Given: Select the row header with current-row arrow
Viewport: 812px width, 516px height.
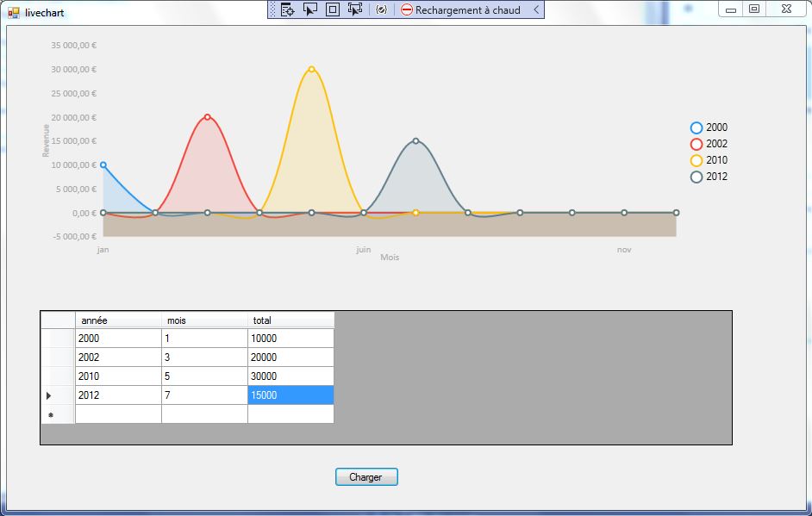Looking at the screenshot, I should 58,395.
